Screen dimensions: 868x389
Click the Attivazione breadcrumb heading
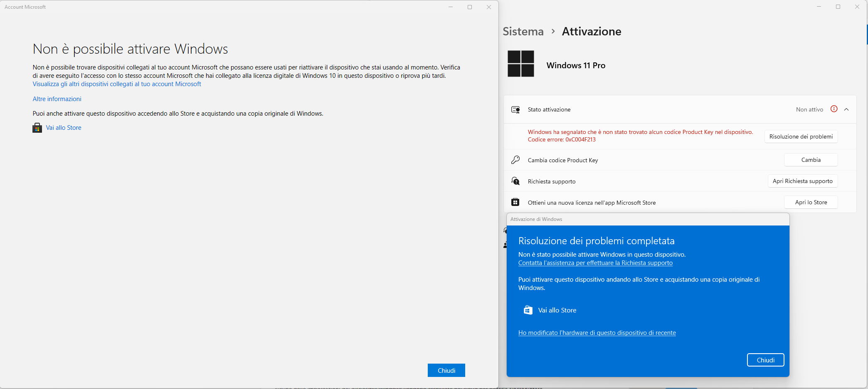592,32
